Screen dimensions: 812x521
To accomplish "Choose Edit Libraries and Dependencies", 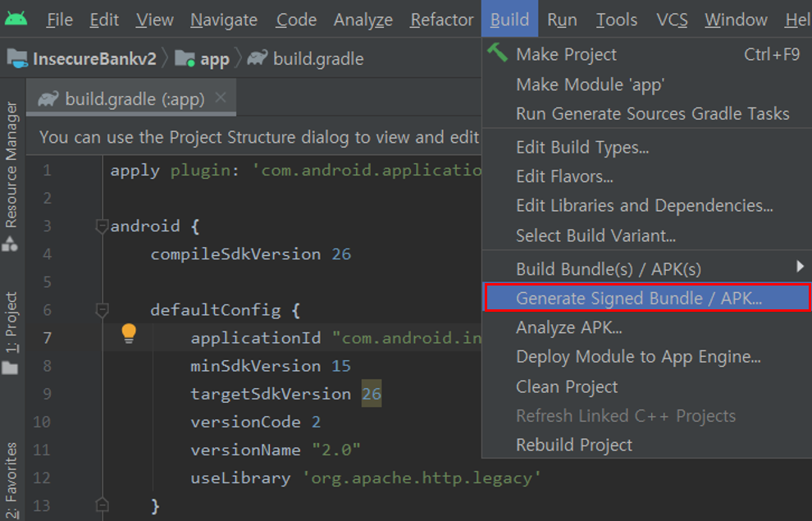I will (647, 206).
